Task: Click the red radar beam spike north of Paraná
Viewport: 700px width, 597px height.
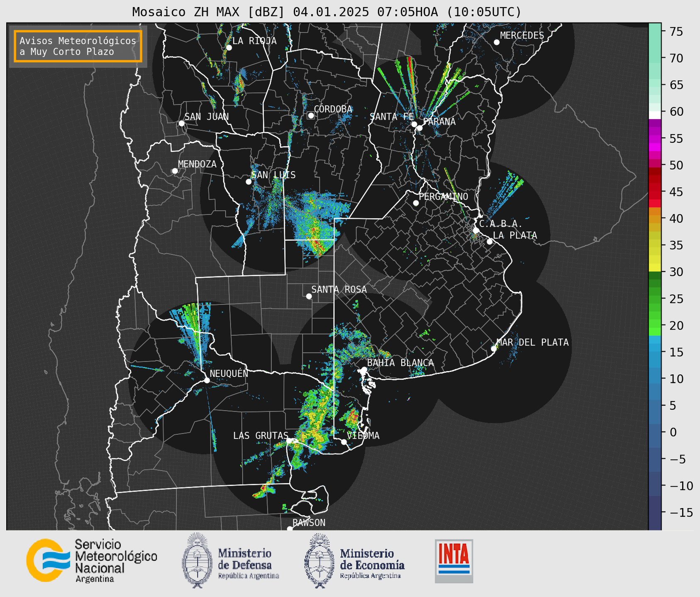Action: click(x=411, y=82)
